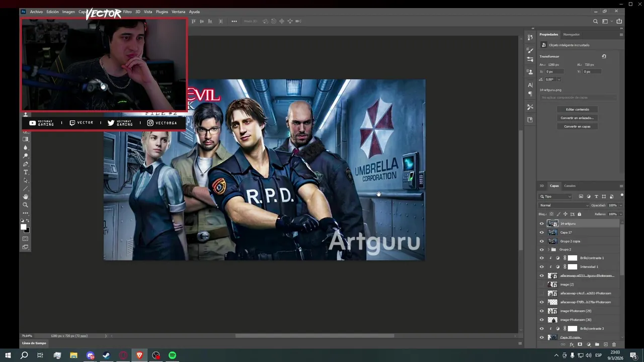This screenshot has height=362, width=644.
Task: Open File Explorer from the taskbar
Action: (73, 355)
